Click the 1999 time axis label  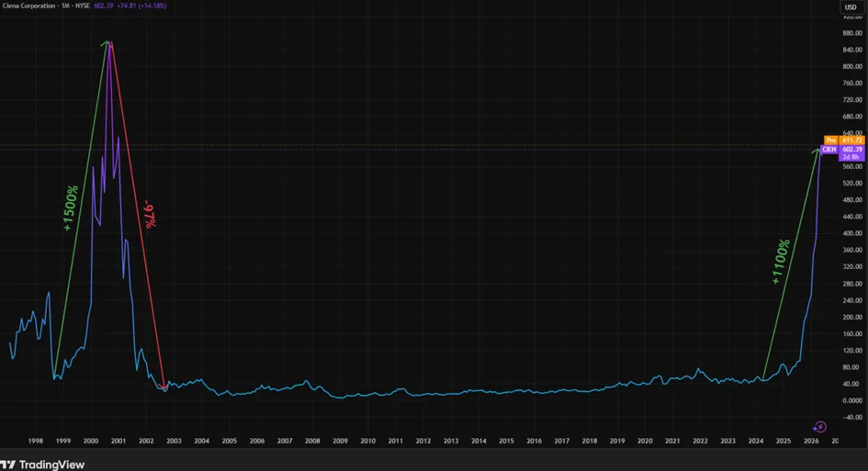coord(63,441)
